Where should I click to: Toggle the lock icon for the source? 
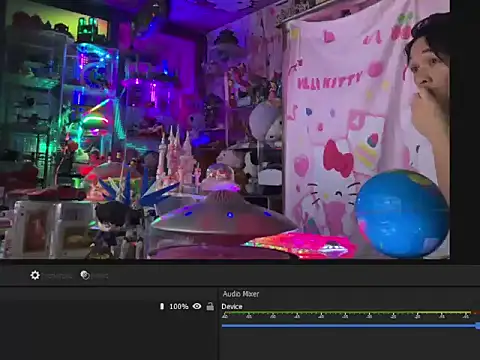pyautogui.click(x=210, y=306)
